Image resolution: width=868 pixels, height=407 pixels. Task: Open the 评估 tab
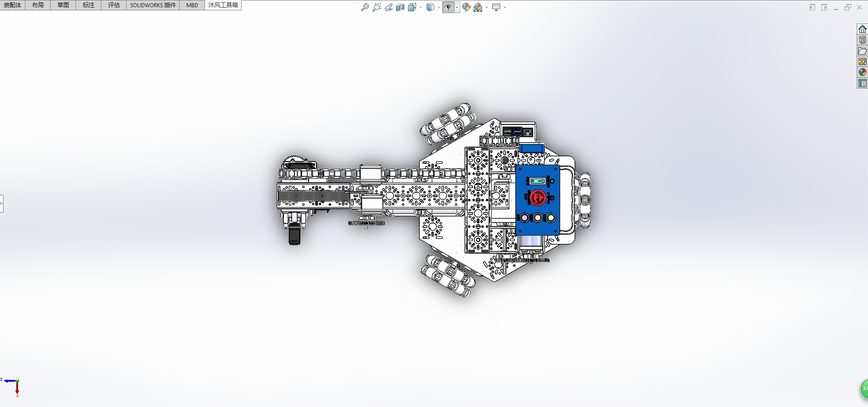114,5
